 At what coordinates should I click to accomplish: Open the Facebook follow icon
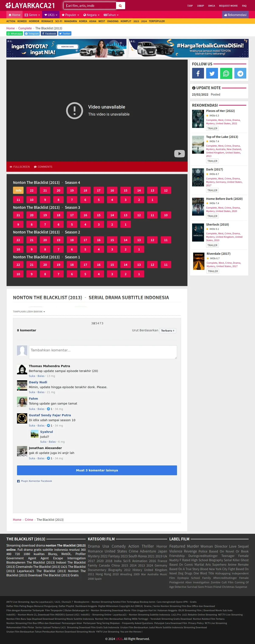198,73
